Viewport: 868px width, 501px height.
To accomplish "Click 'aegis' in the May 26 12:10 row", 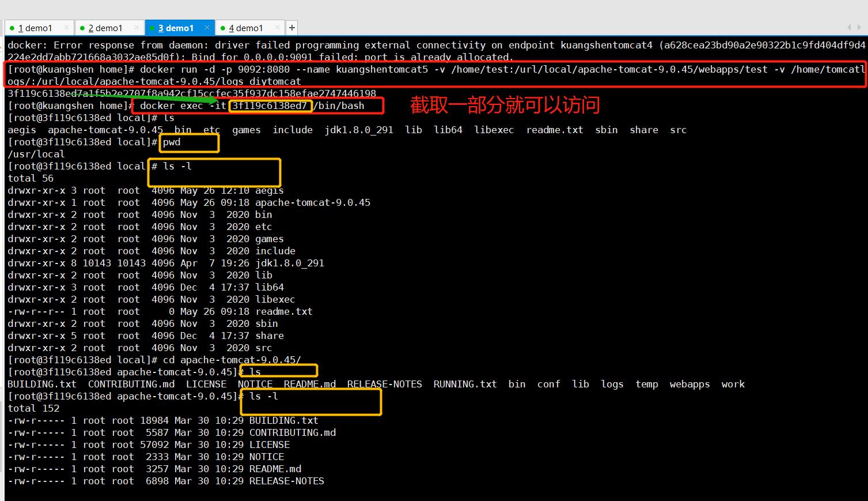I will [x=270, y=190].
